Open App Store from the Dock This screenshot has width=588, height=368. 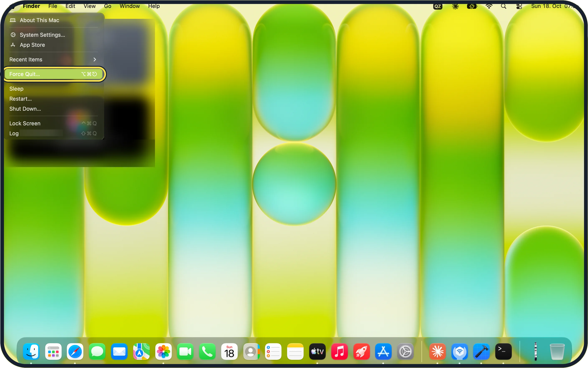(383, 352)
